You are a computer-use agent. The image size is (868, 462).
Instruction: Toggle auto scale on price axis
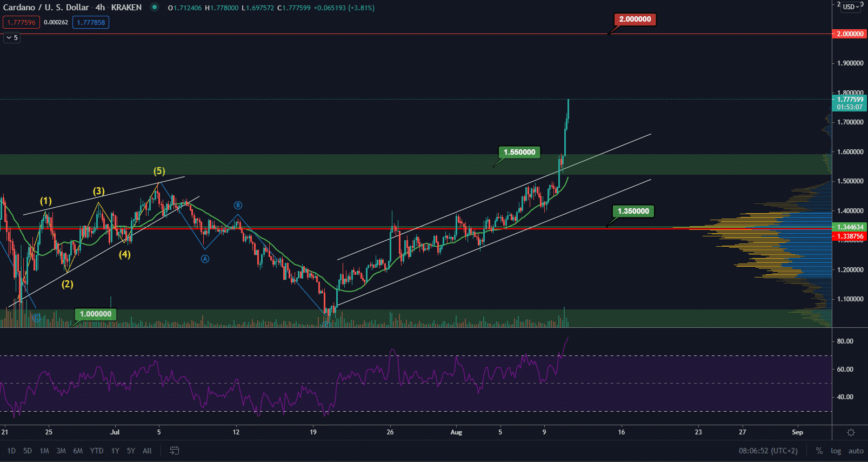click(856, 451)
